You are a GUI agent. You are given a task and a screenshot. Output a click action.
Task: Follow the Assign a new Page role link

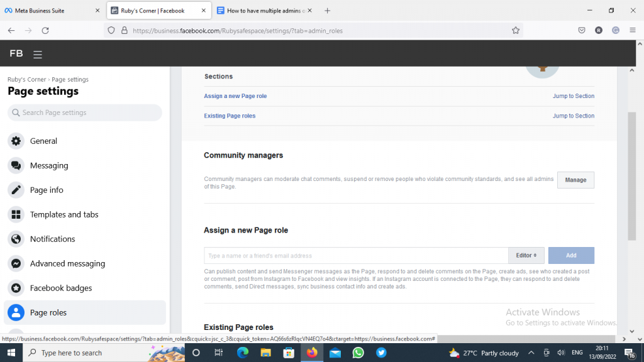pyautogui.click(x=235, y=96)
